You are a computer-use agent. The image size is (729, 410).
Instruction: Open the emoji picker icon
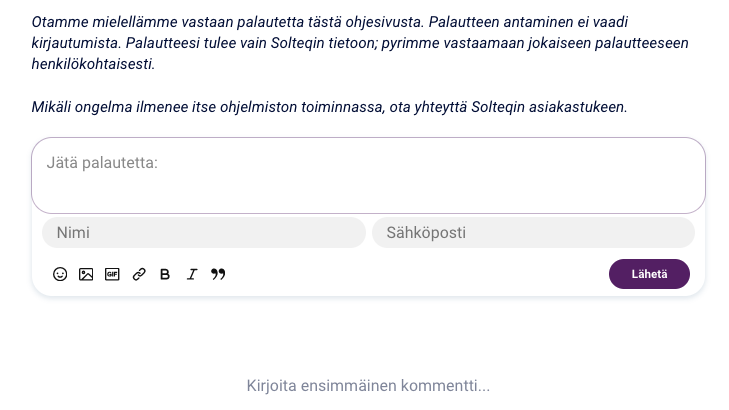tap(60, 274)
